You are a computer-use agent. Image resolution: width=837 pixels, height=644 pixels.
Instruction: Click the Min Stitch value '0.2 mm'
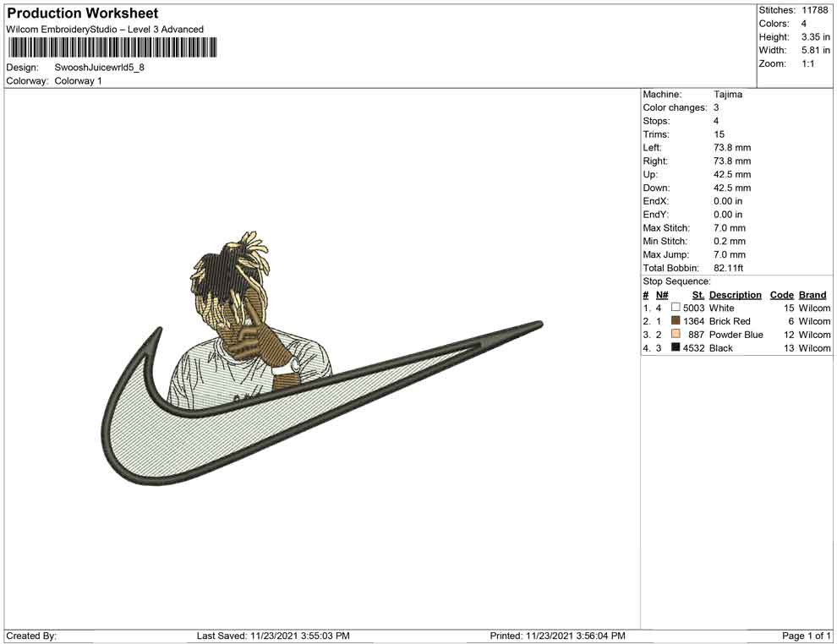pos(730,241)
